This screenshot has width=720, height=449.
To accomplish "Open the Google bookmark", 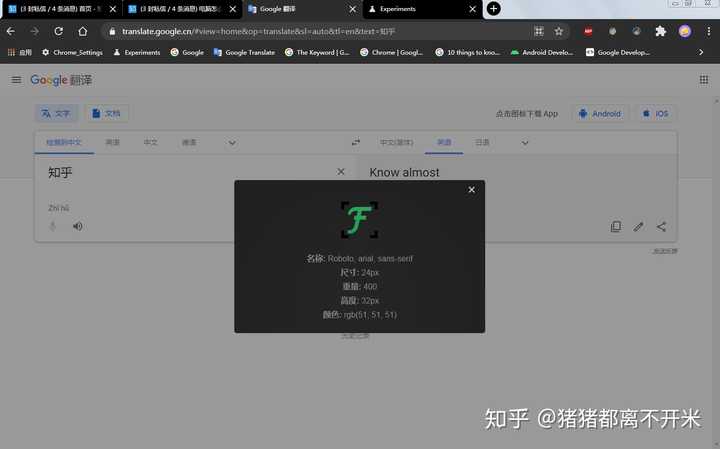I will 187,52.
